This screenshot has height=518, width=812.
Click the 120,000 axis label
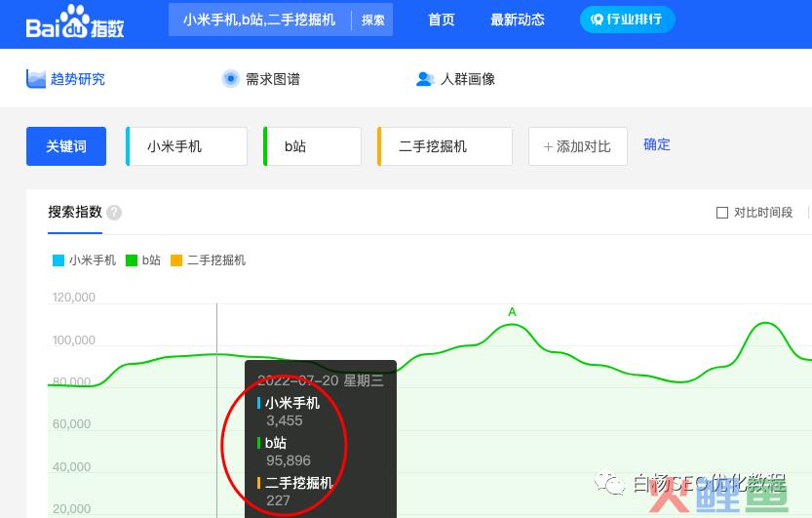pos(74,298)
